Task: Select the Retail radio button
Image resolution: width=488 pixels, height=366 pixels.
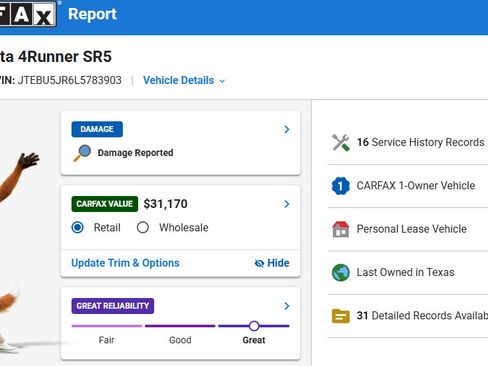Action: click(x=78, y=228)
